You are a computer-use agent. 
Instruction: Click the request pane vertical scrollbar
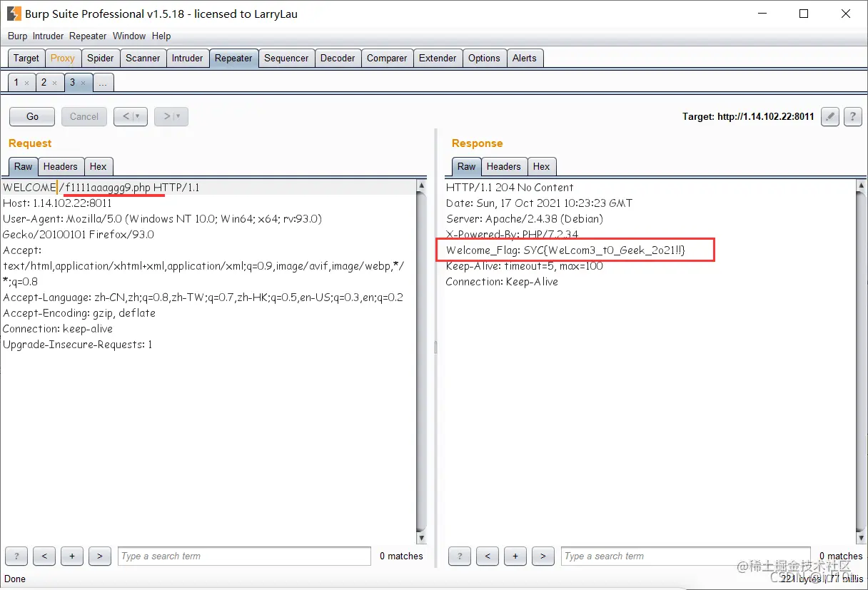(421, 362)
